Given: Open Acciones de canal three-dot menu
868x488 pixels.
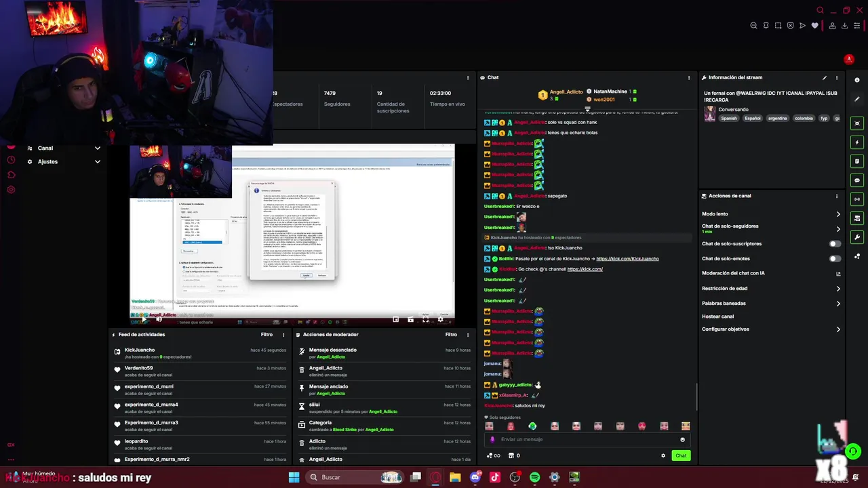Looking at the screenshot, I should point(837,197).
